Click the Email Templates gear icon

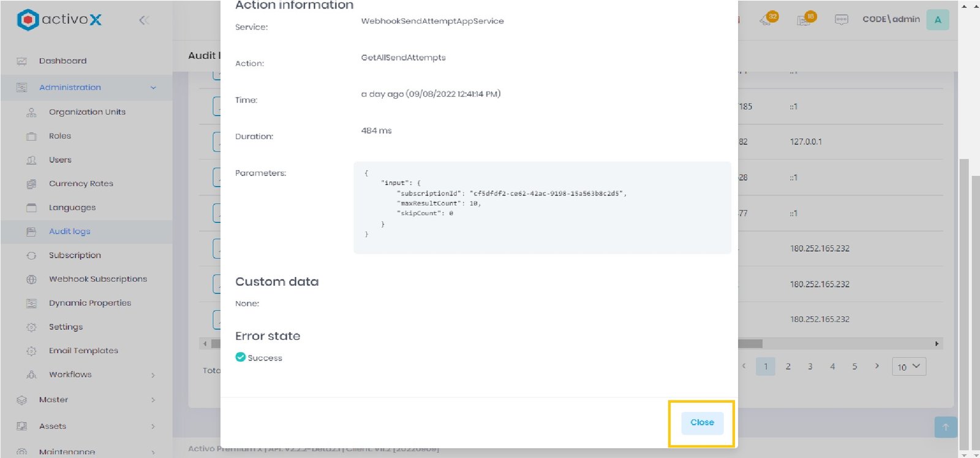coord(32,351)
